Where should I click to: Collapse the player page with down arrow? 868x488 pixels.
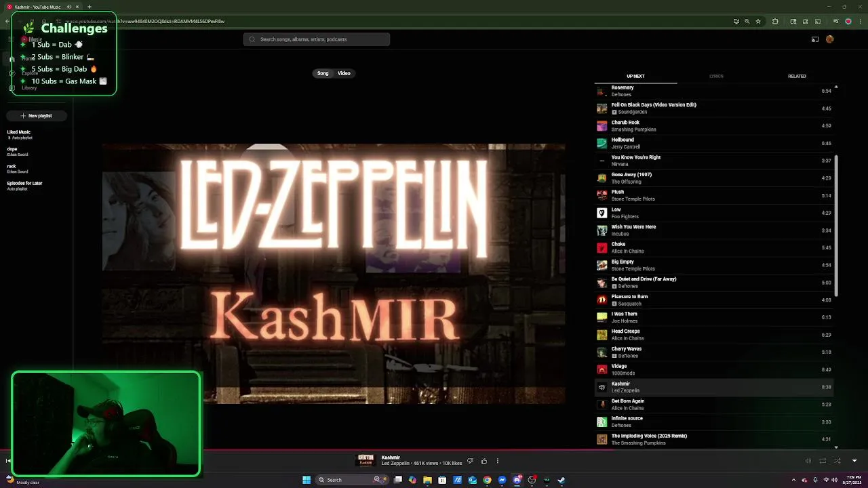854,461
